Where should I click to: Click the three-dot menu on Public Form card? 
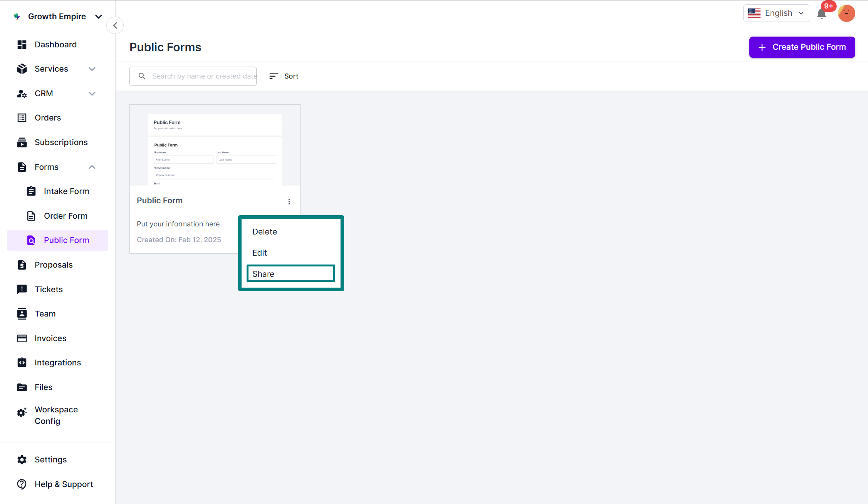pos(289,202)
